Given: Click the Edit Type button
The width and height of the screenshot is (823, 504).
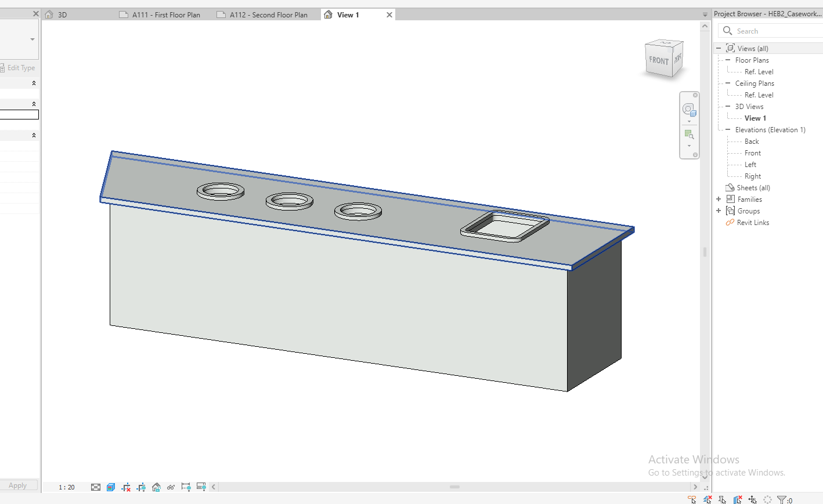Looking at the screenshot, I should (19, 68).
